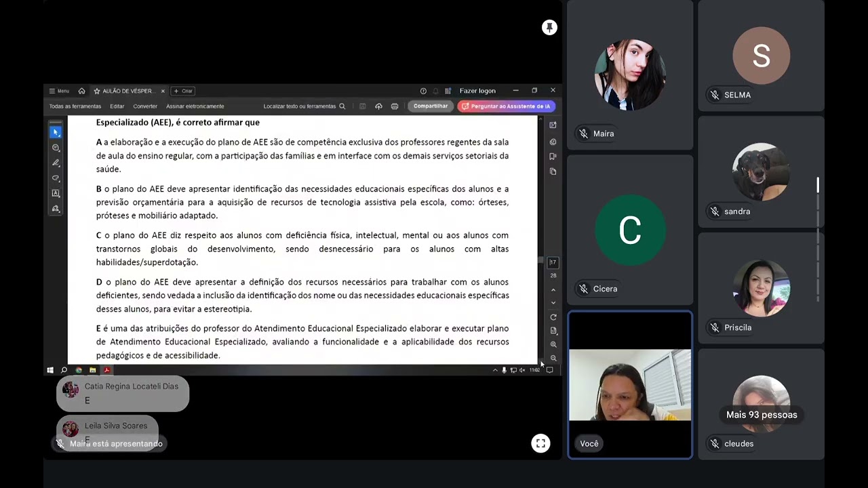Screen dimensions: 868x488
Task: Select the signature stamp tool
Action: 56,209
